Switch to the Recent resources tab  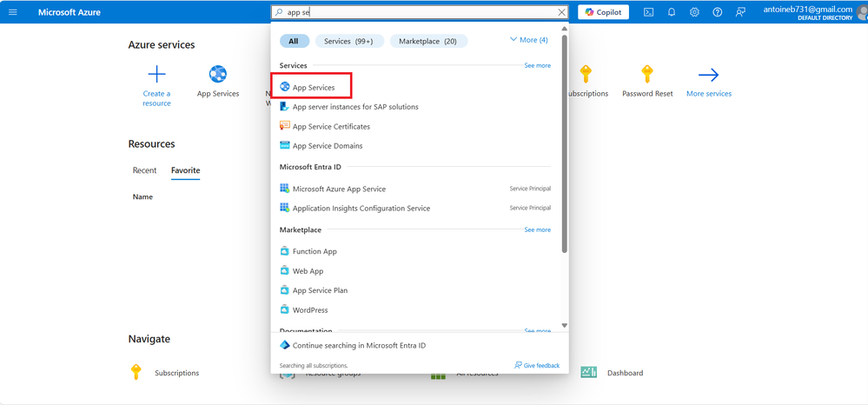pos(144,170)
